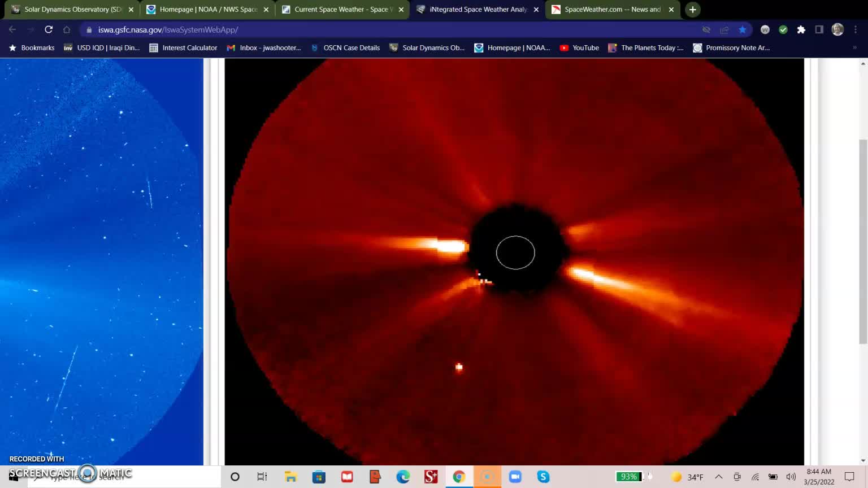Open the Chrome profile avatar
Screen dimensions: 868x488
click(x=837, y=30)
